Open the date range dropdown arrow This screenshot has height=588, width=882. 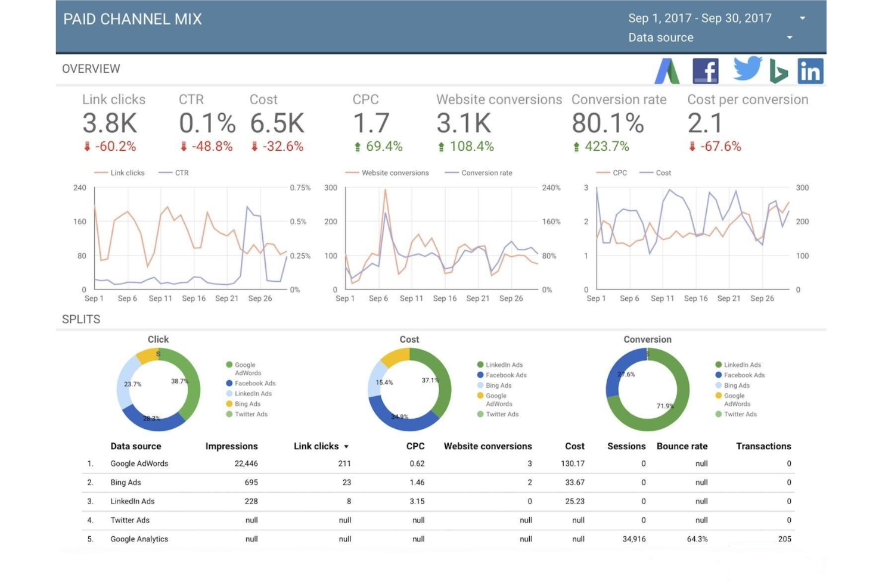tap(802, 18)
